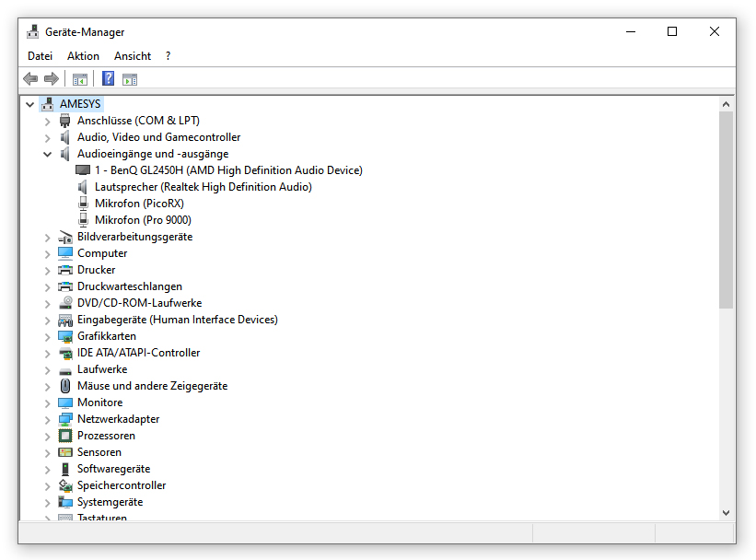This screenshot has width=756, height=560.
Task: Expand Anschlüsse (COM & LPT) chevron
Action: pyautogui.click(x=47, y=122)
